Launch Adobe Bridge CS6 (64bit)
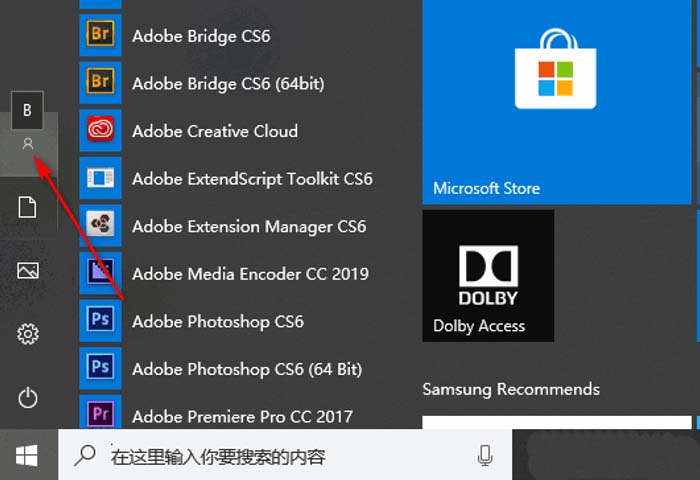This screenshot has height=480, width=700. point(228,84)
